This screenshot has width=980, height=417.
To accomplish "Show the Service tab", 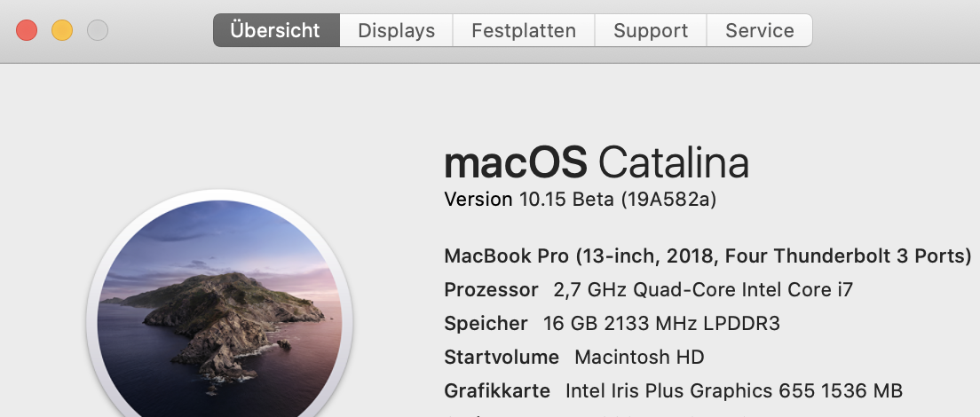I will click(x=759, y=30).
